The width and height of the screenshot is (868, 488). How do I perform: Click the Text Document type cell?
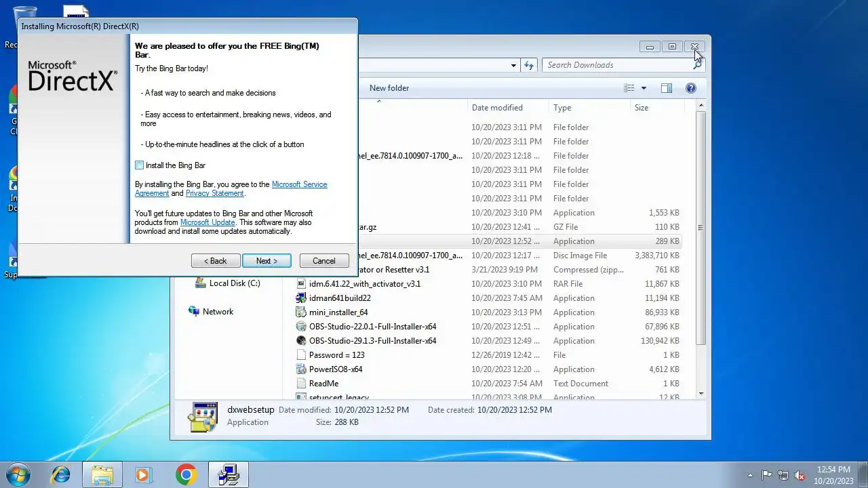tap(580, 384)
